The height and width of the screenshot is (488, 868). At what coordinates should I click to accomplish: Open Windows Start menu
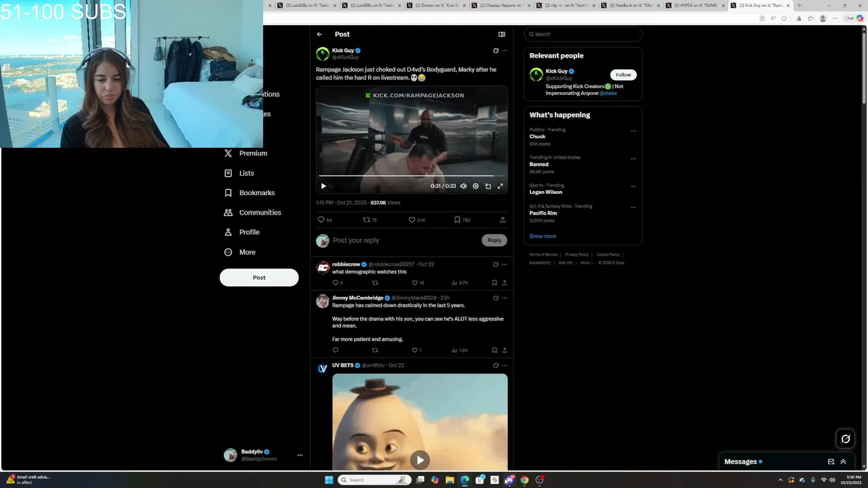329,480
